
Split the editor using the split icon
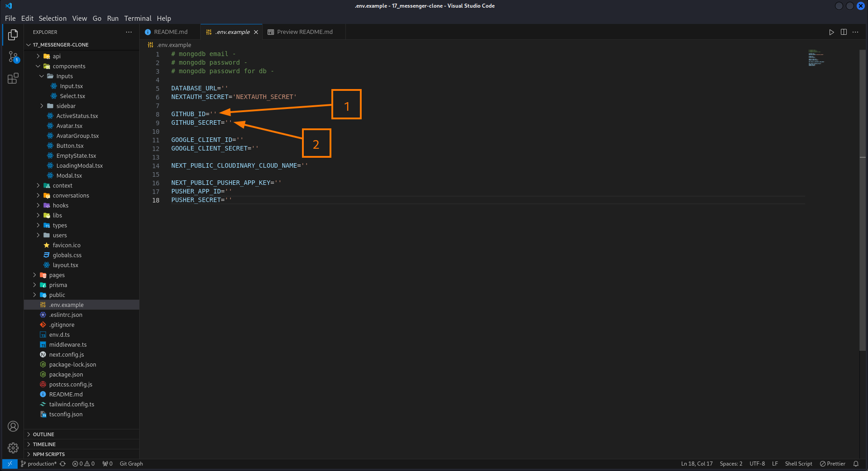pyautogui.click(x=843, y=32)
